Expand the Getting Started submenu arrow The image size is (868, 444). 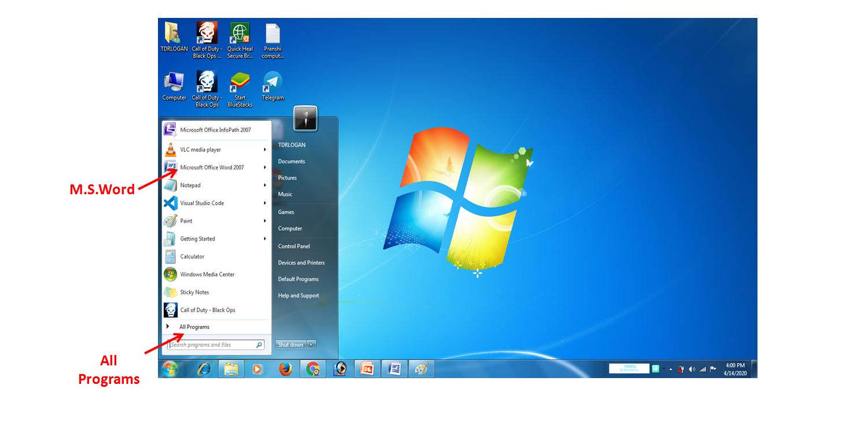click(265, 239)
